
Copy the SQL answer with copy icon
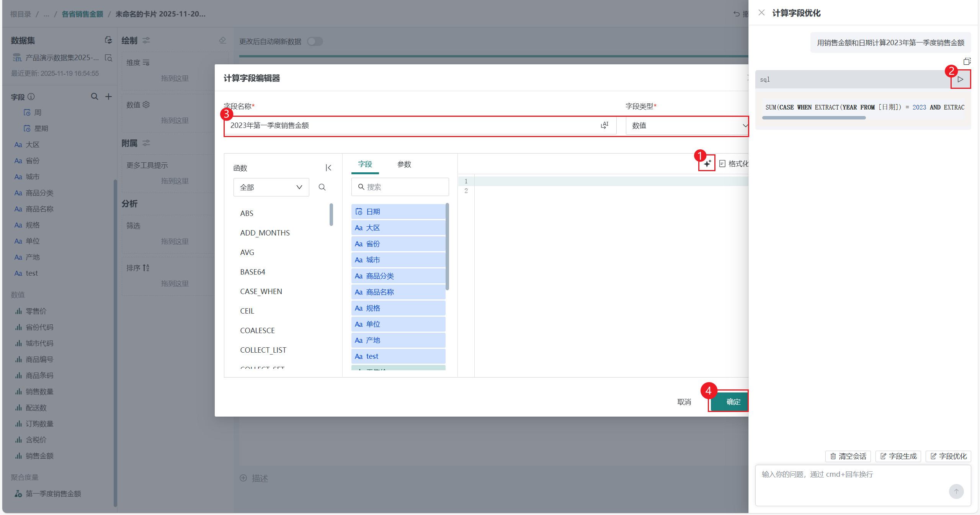(x=967, y=61)
